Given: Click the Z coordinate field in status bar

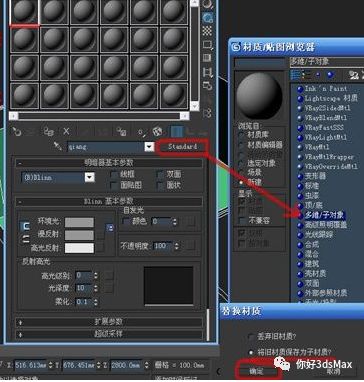Looking at the screenshot, I should pos(127,364).
